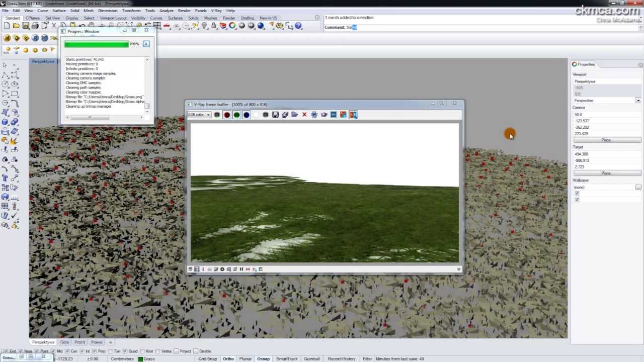Image resolution: width=644 pixels, height=362 pixels.
Task: Open the Panels menu
Action: 201,11
